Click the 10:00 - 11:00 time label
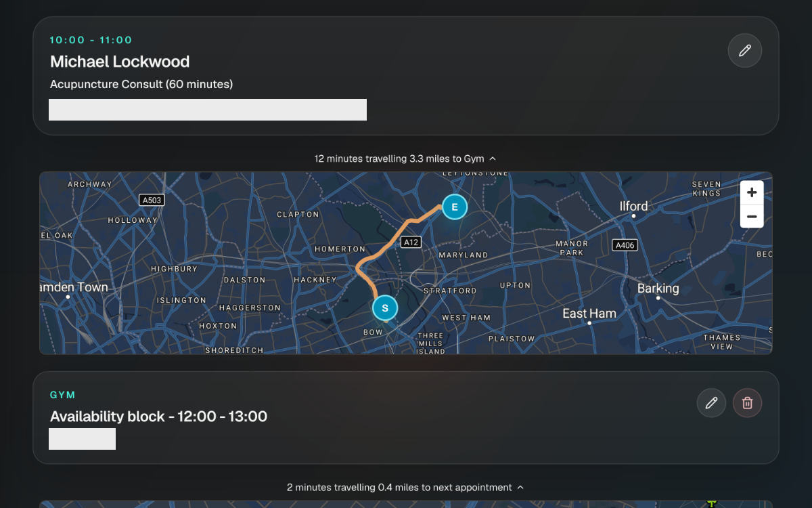This screenshot has width=812, height=508. tap(91, 40)
